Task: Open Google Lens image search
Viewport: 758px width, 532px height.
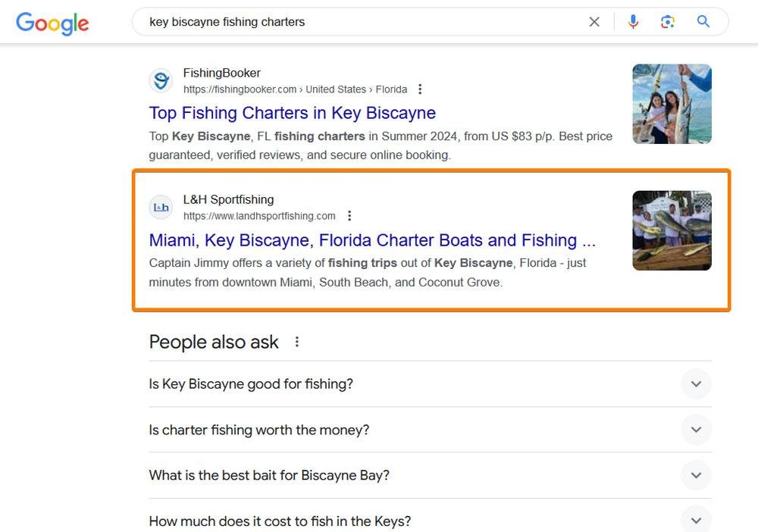Action: coord(668,22)
